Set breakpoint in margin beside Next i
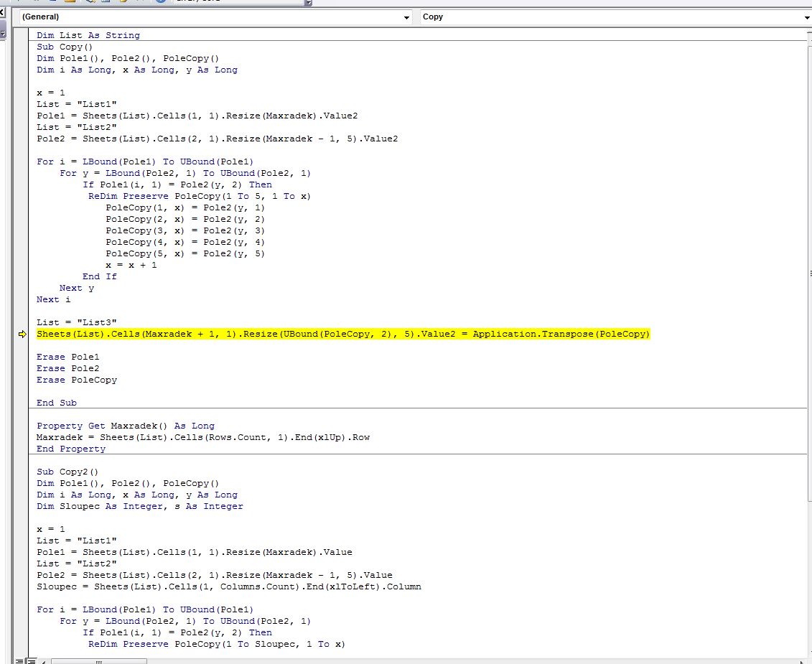The image size is (812, 664). click(x=22, y=299)
